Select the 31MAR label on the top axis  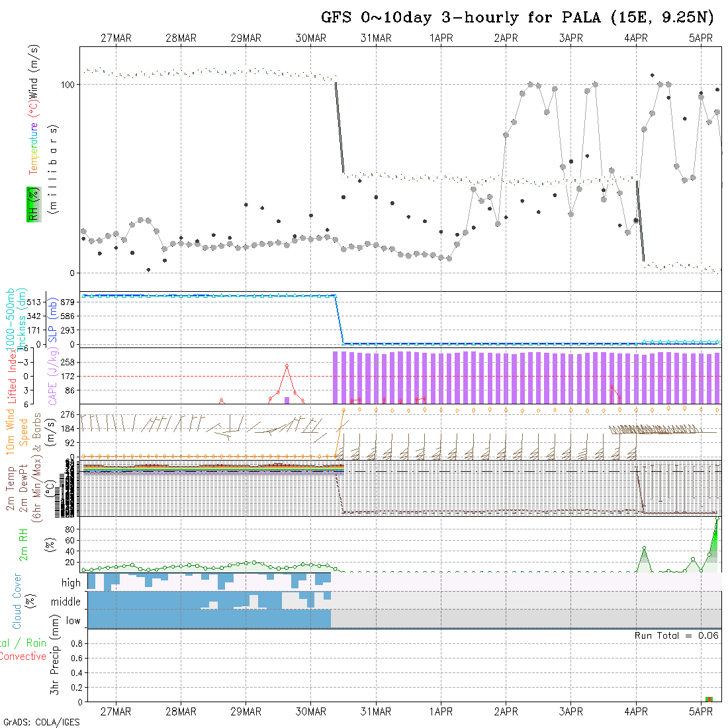[376, 38]
